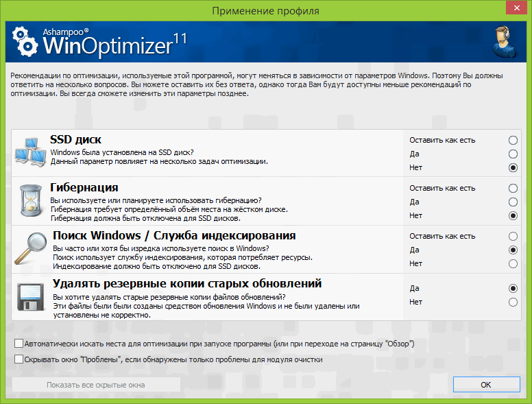Image resolution: width=532 pixels, height=404 pixels.
Task: Select 'Оставить как есть' for Поиск Windows
Action: point(513,236)
